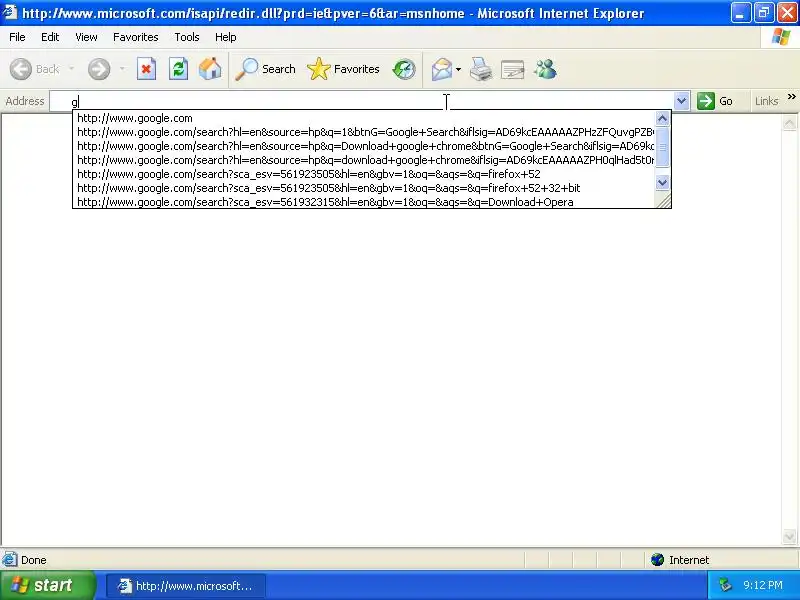The width and height of the screenshot is (800, 600).
Task: Expand the Back button history dropdown arrow
Action: [71, 69]
